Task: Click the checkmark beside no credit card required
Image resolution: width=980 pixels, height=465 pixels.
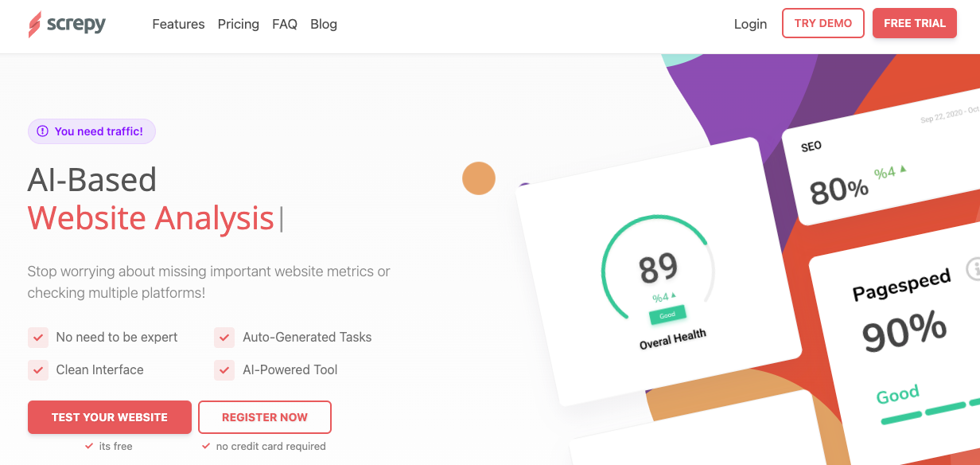Action: pos(207,447)
